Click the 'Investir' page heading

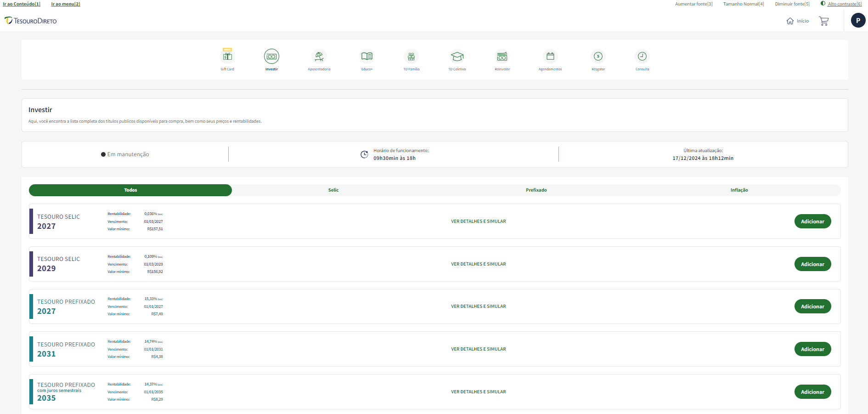click(x=40, y=110)
